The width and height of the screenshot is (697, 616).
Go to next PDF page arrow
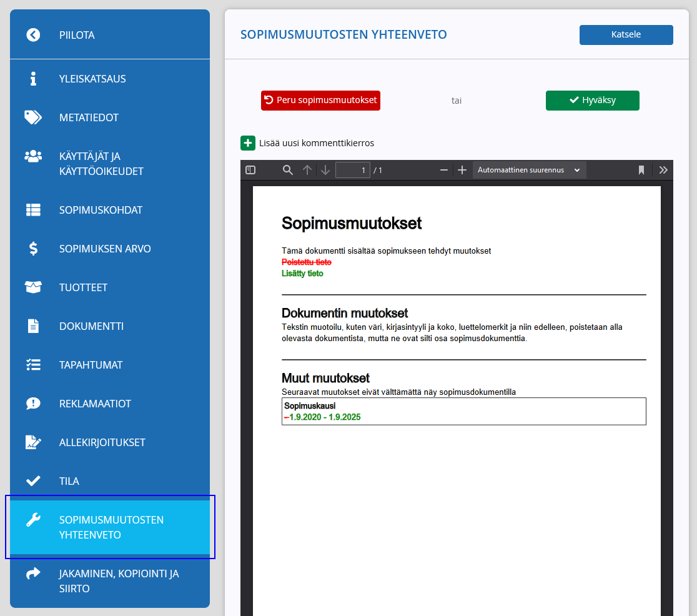point(325,170)
